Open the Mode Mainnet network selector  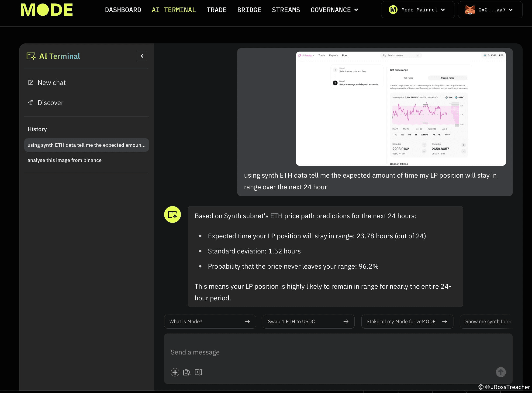[x=418, y=10]
